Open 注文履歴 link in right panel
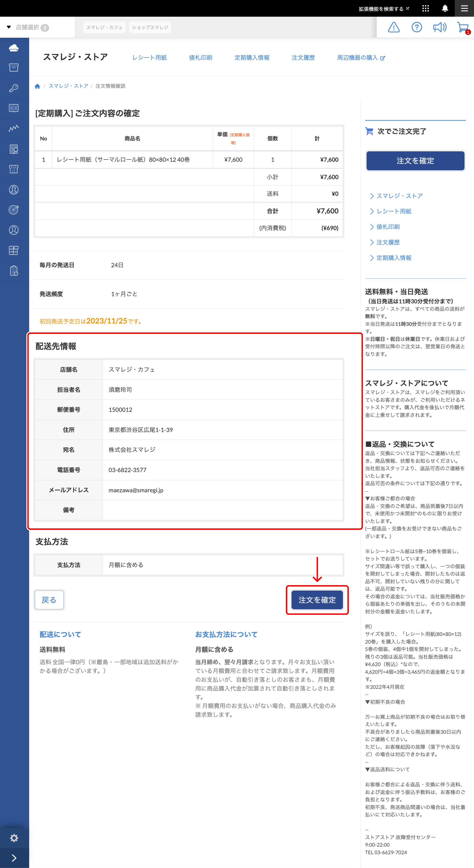Viewport: 474px width, 868px height. pyautogui.click(x=388, y=242)
